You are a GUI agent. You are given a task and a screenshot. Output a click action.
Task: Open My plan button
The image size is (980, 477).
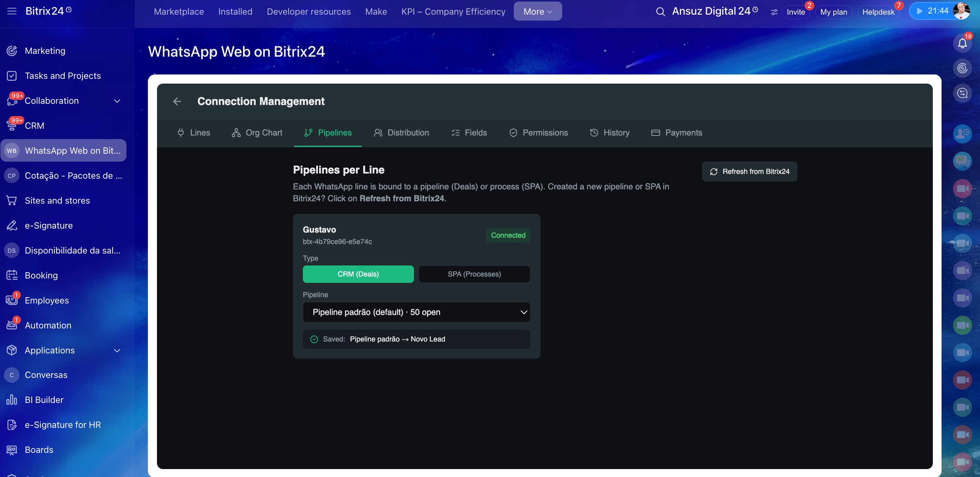point(834,12)
